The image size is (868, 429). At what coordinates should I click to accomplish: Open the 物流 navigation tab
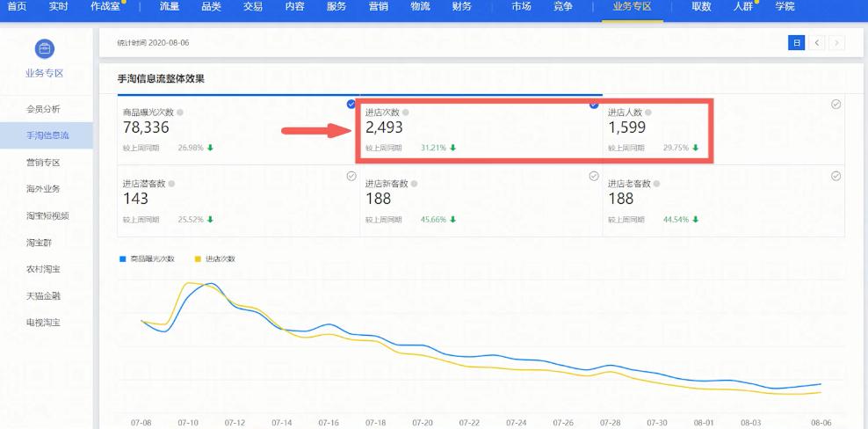[420, 7]
